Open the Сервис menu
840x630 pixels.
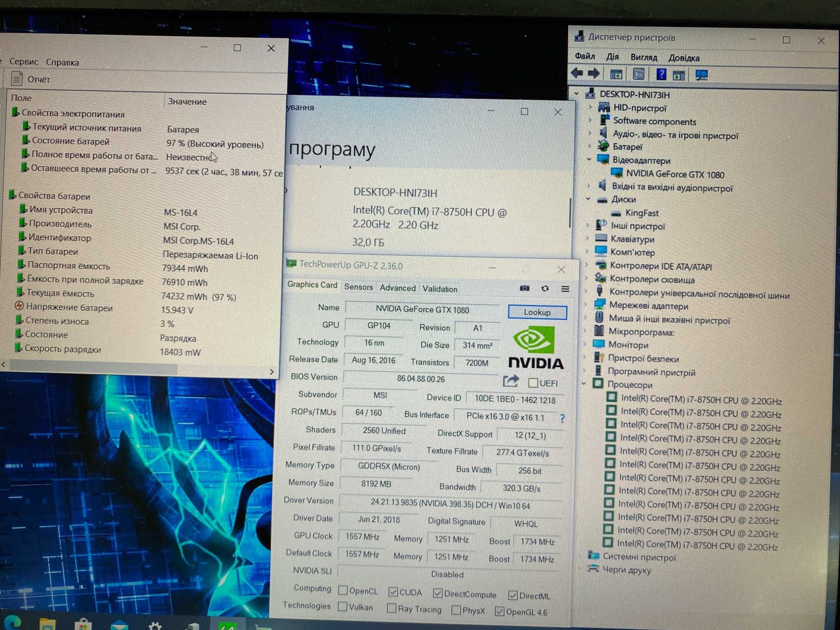tap(24, 61)
